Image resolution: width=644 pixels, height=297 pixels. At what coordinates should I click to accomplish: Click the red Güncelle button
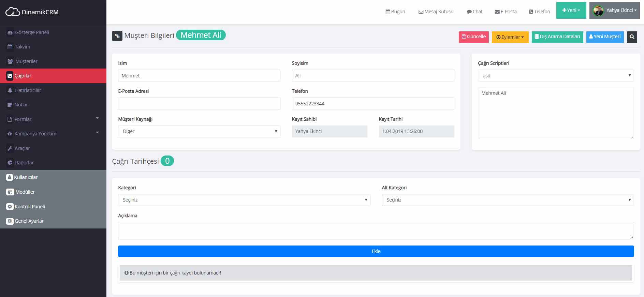click(x=474, y=37)
